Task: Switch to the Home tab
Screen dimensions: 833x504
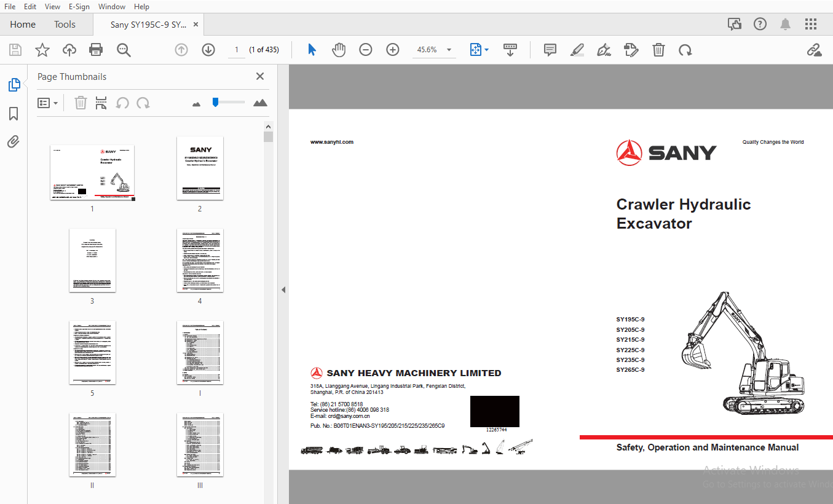Action: point(23,25)
